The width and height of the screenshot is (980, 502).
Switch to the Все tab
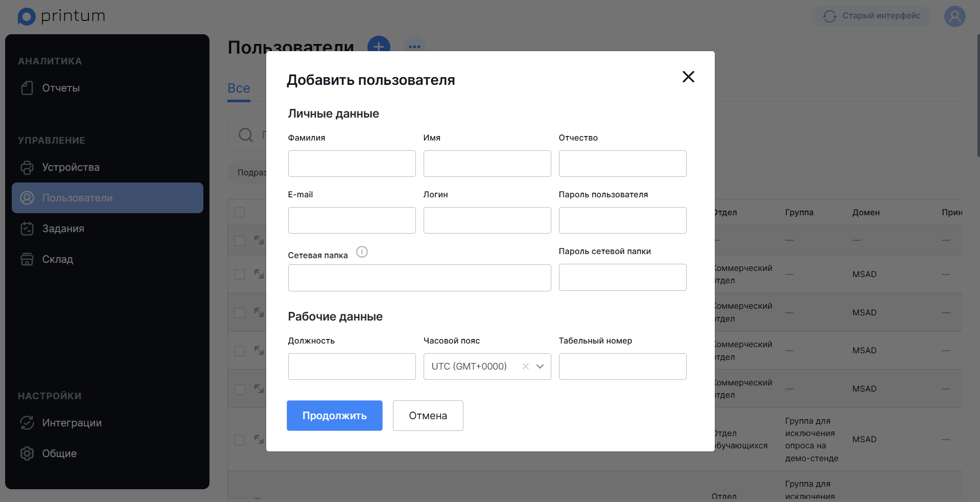239,88
